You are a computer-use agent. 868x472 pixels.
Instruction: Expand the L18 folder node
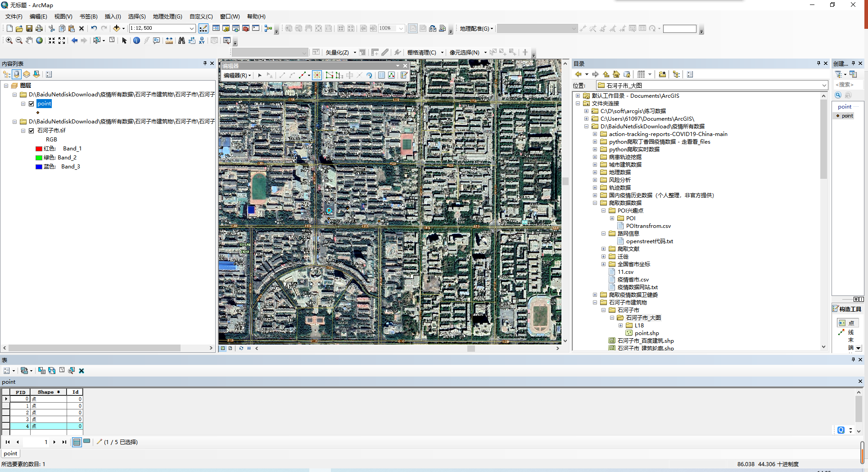(620, 326)
